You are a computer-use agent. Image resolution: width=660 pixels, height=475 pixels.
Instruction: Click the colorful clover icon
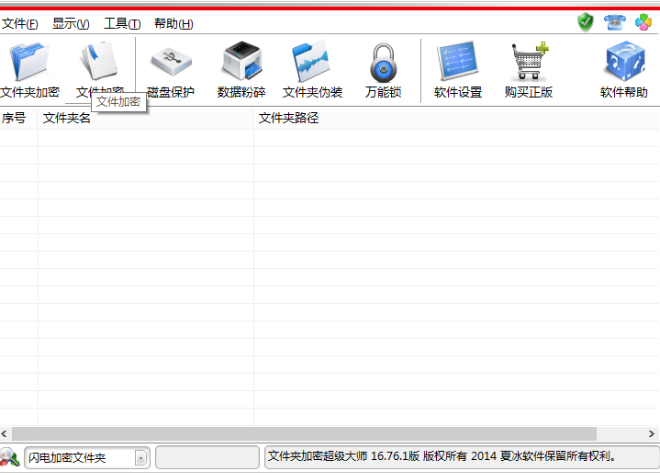click(x=644, y=22)
